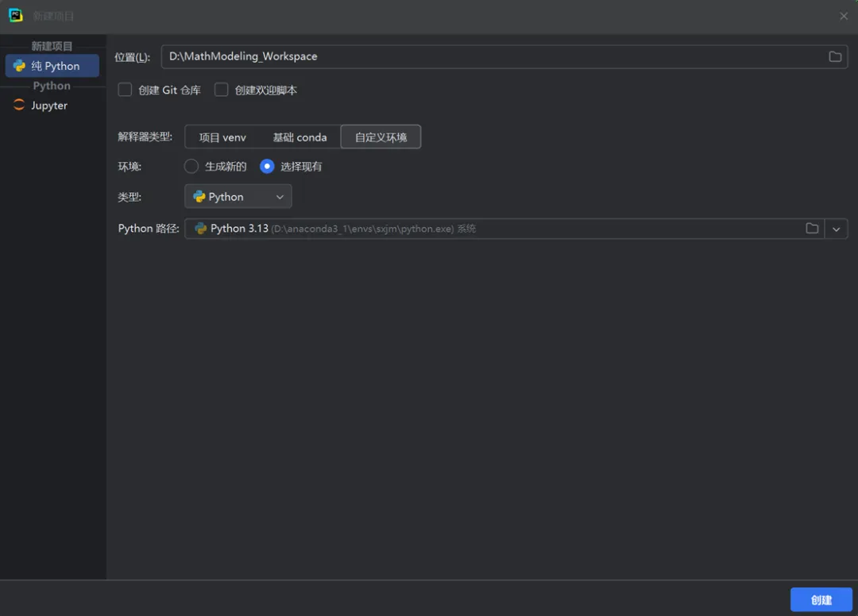Image resolution: width=858 pixels, height=616 pixels.
Task: Click the 解释器类型 label
Action: pos(145,137)
